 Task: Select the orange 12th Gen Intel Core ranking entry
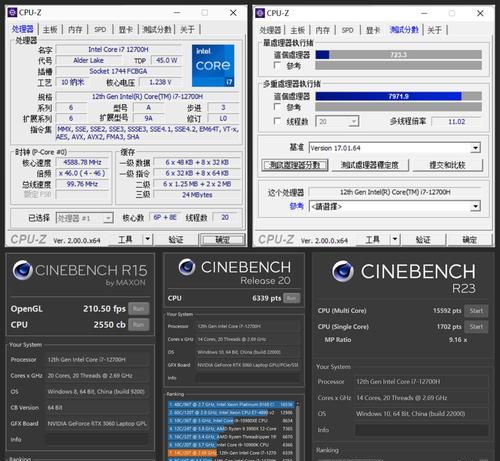231,453
